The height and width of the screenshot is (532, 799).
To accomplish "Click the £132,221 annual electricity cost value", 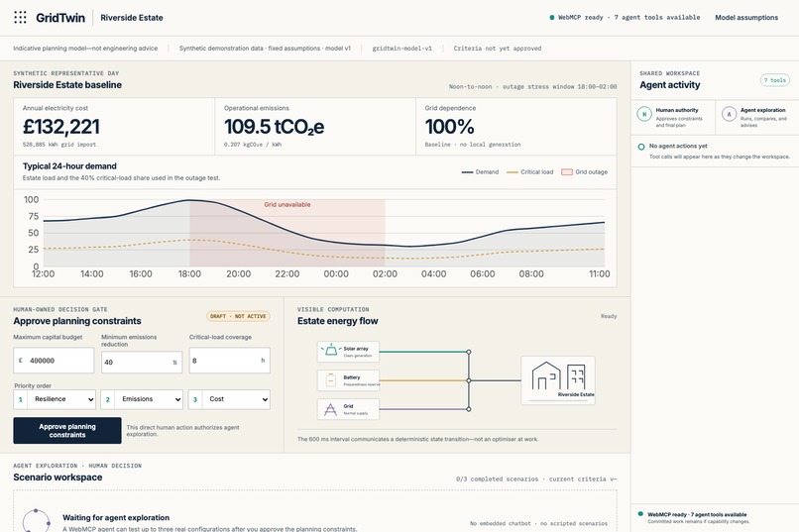I will tap(61, 126).
